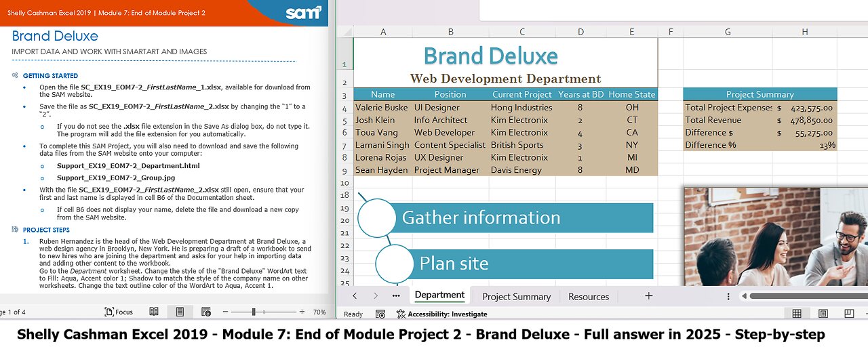Open the Project Summary sheet tab
The width and height of the screenshot is (868, 353).
coord(516,296)
